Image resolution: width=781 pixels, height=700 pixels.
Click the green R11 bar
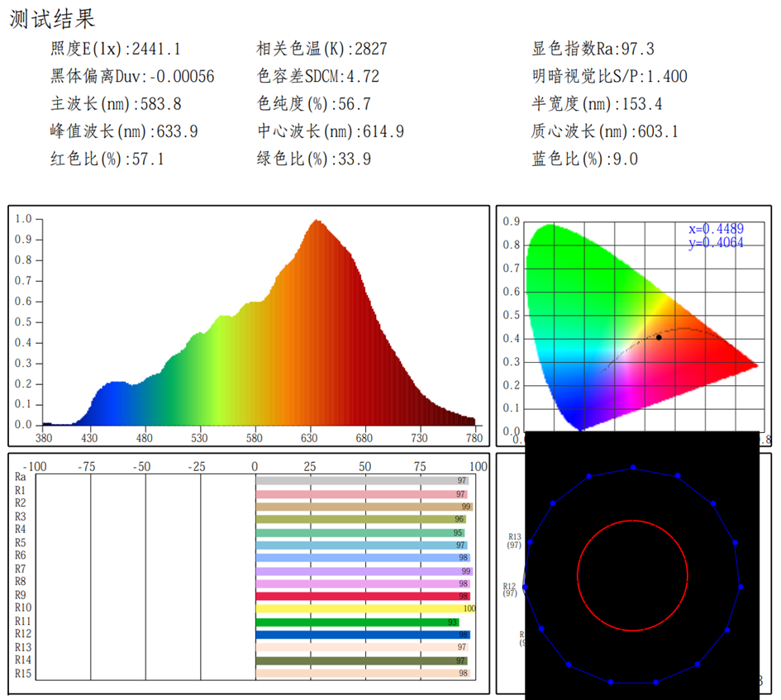(x=358, y=622)
